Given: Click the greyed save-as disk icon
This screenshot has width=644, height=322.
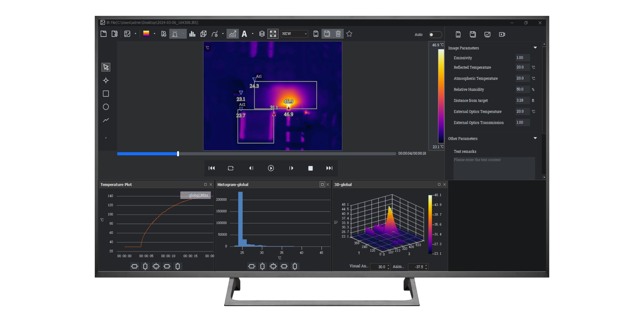Looking at the screenshot, I should (x=327, y=34).
